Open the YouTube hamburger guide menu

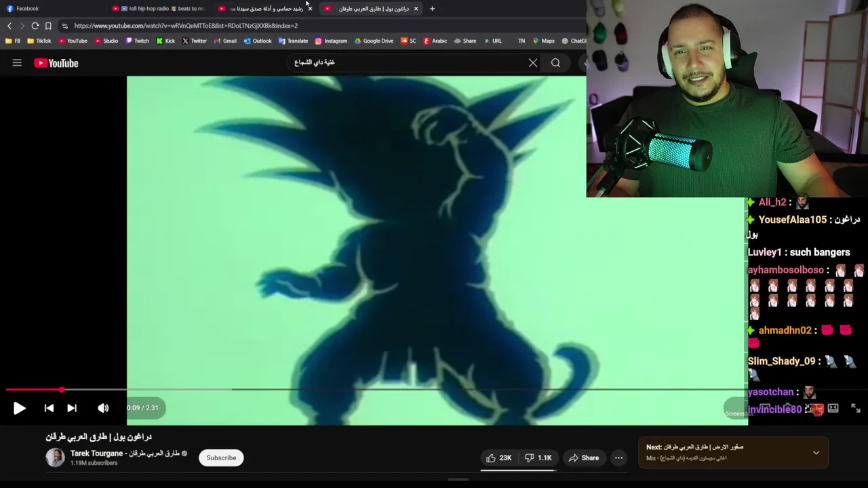[x=17, y=63]
